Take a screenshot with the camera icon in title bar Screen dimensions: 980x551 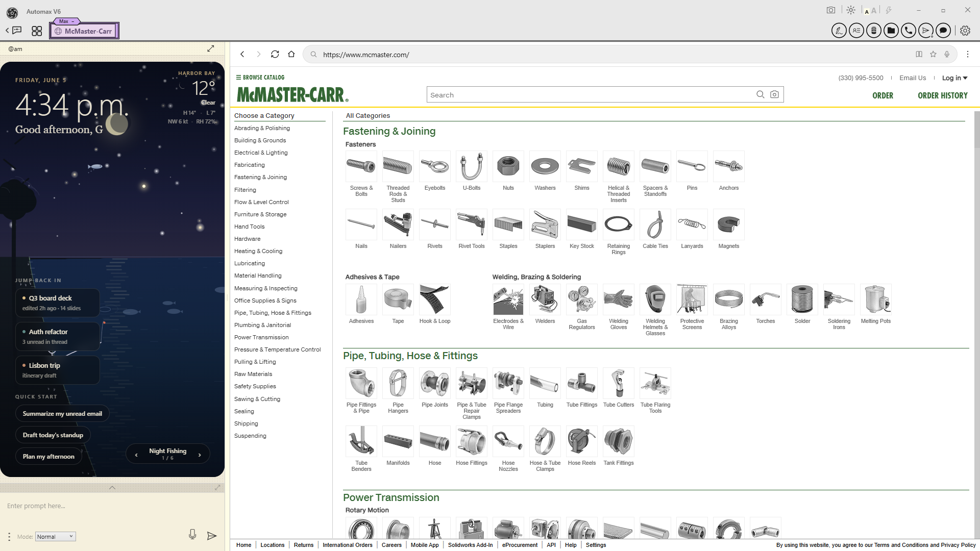click(831, 10)
